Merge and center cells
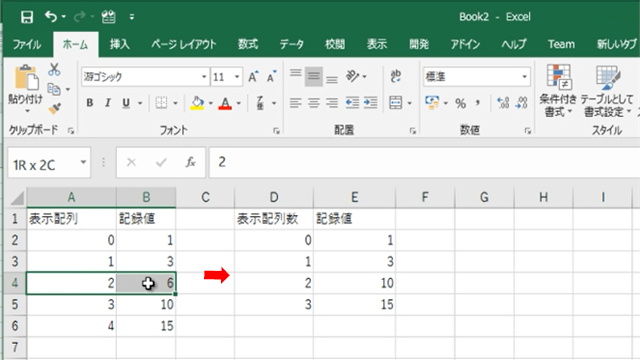Viewport: 640px width, 360px height. tap(396, 103)
